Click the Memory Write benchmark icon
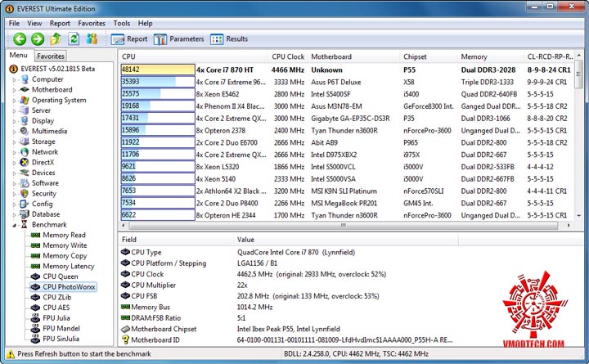Image resolution: width=589 pixels, height=364 pixels. coord(35,245)
